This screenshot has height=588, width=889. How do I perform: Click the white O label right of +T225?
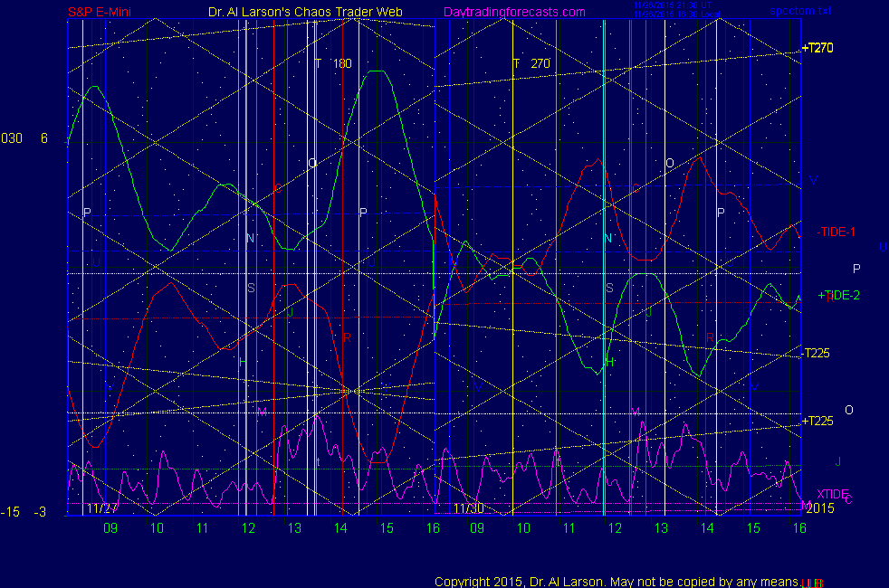tap(848, 410)
